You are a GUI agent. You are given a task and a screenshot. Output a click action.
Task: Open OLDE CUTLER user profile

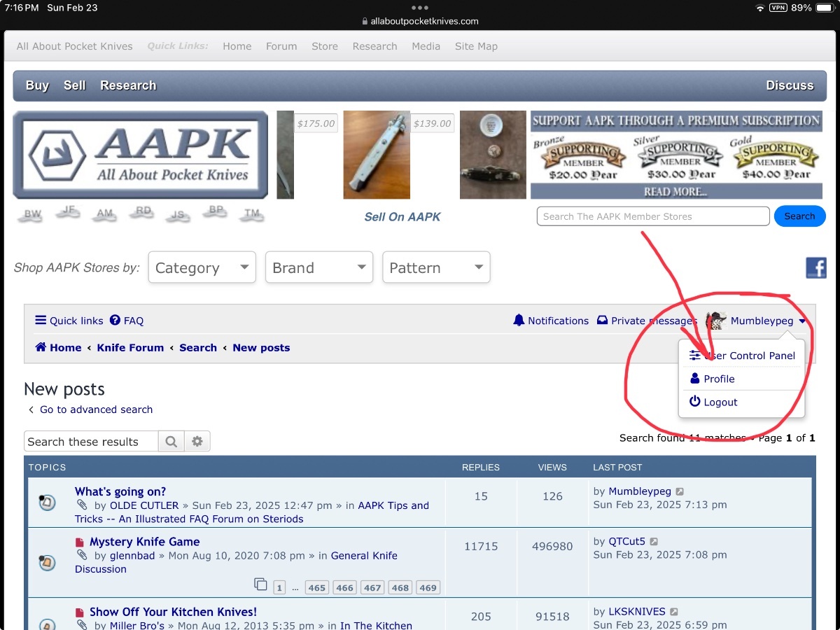tap(145, 505)
